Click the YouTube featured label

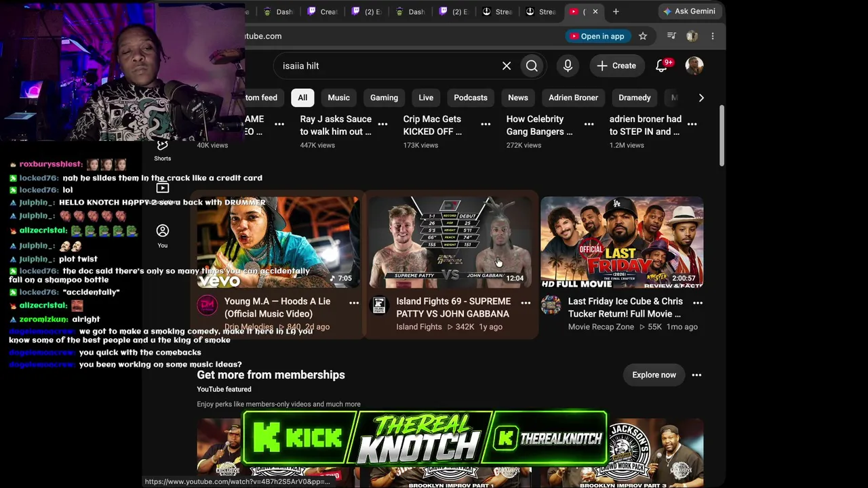pyautogui.click(x=224, y=389)
